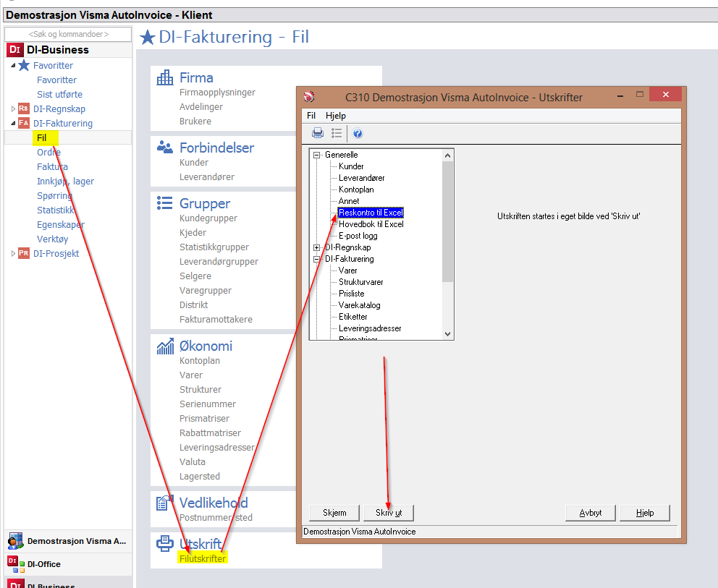Click the DI-Fakturering FA sidebar icon
The height and width of the screenshot is (588, 718).
coord(24,123)
